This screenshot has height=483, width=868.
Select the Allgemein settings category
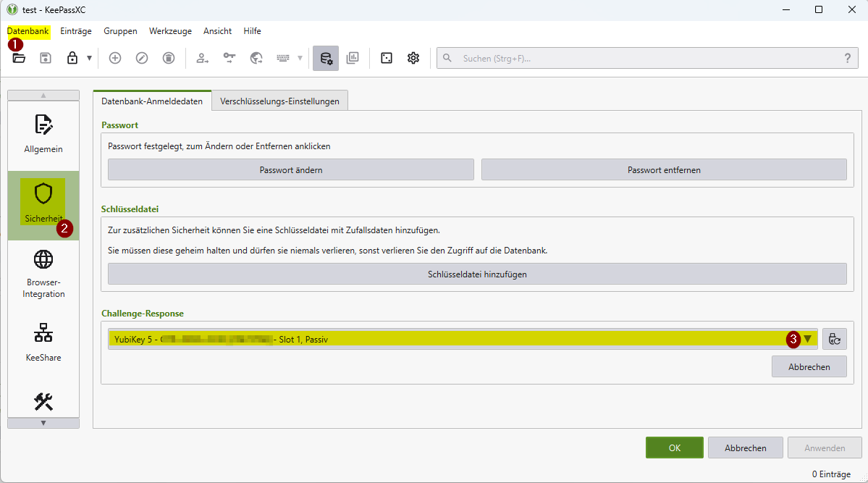point(43,135)
